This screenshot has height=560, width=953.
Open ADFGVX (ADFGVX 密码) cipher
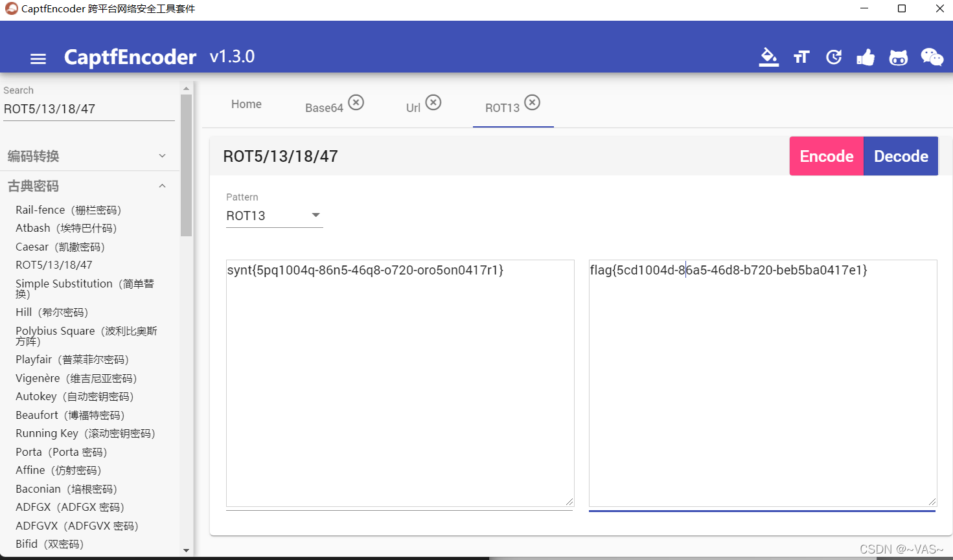point(77,526)
